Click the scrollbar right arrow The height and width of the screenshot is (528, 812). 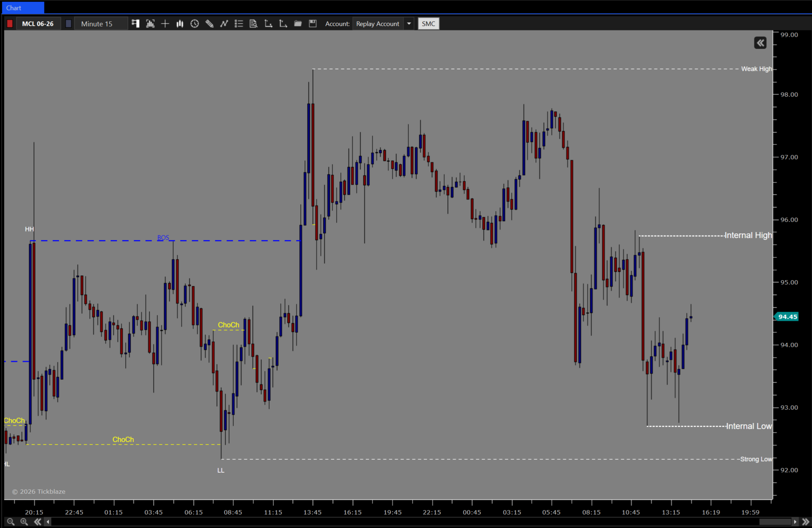[795, 522]
